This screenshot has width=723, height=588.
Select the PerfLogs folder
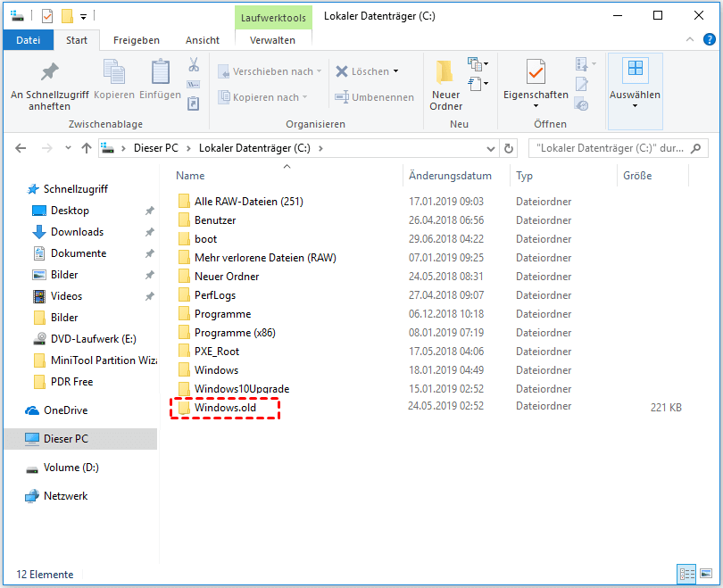point(215,295)
